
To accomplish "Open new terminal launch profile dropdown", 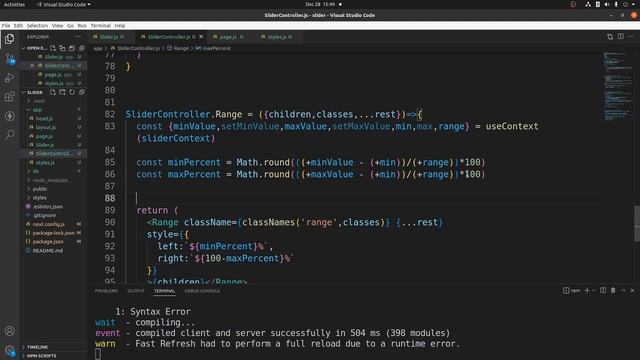I will (x=593, y=291).
